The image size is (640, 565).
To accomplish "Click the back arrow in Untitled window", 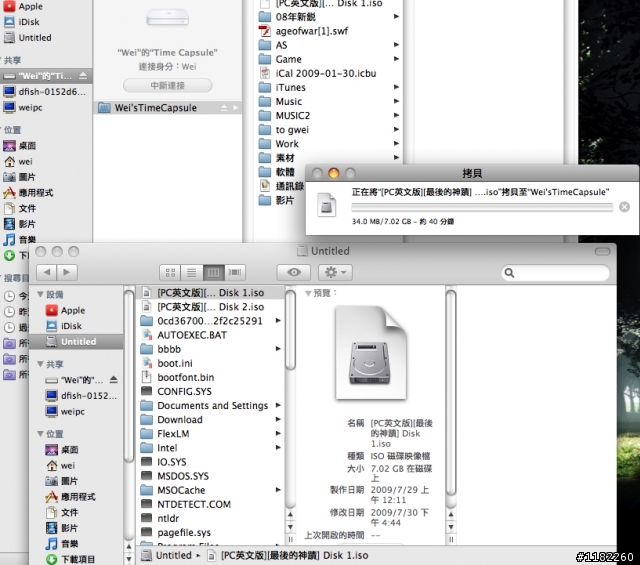I will click(x=47, y=272).
